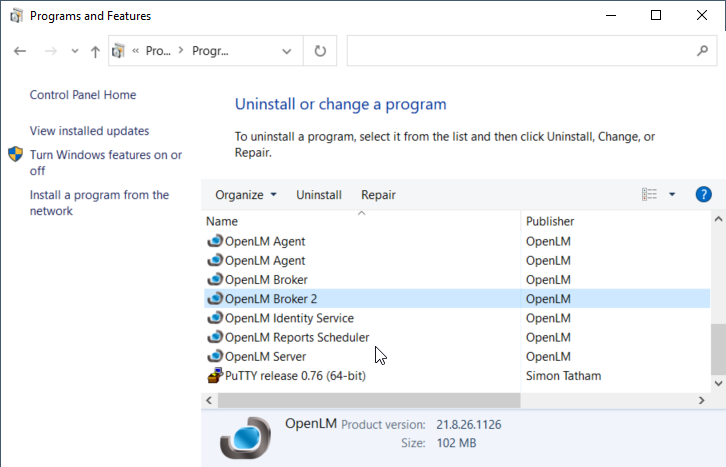
Task: Navigate up one level with up arrow
Action: point(95,50)
